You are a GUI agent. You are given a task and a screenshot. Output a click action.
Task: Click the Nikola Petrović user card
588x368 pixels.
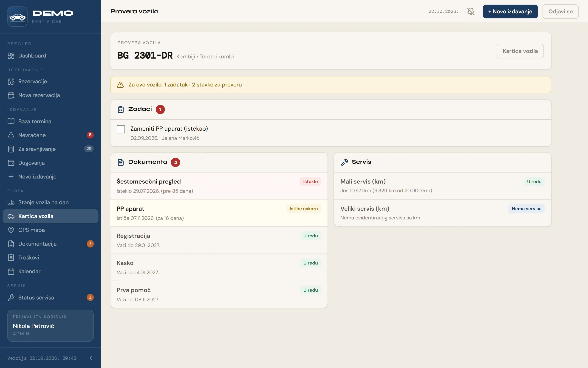pos(50,325)
